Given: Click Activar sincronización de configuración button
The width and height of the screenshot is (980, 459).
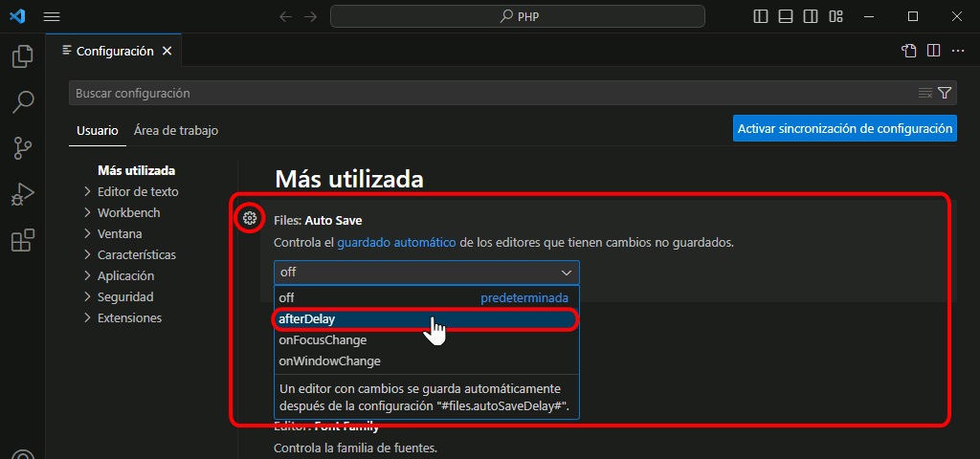Looking at the screenshot, I should tap(844, 128).
